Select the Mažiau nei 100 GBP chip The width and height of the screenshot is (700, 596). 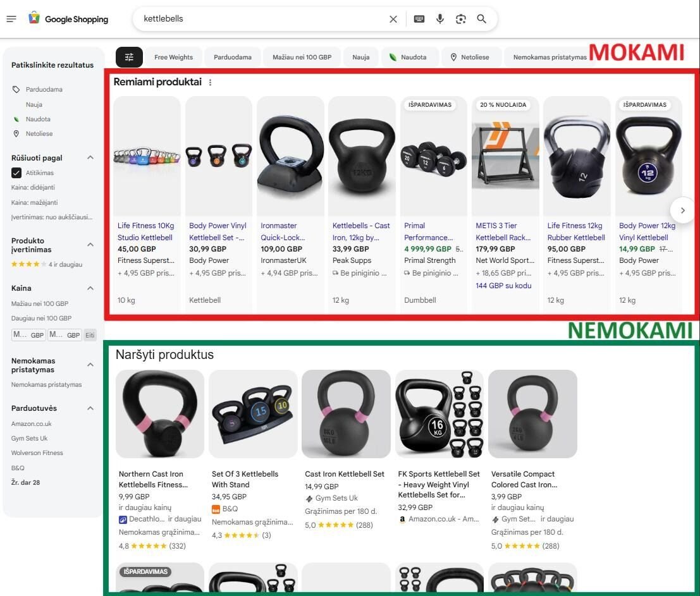coord(302,57)
